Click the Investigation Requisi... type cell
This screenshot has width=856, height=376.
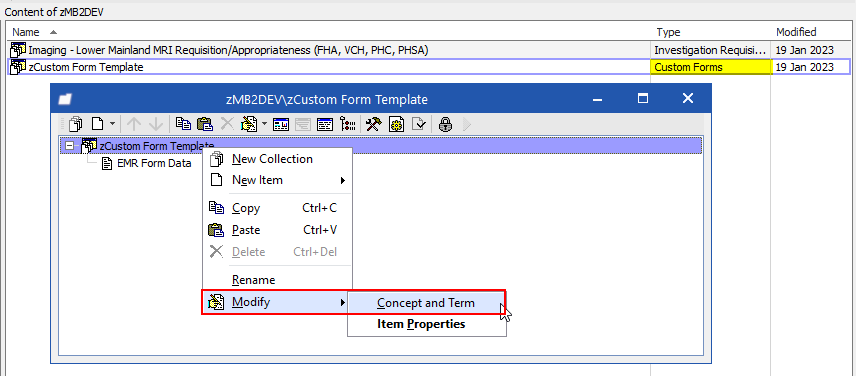[711, 50]
